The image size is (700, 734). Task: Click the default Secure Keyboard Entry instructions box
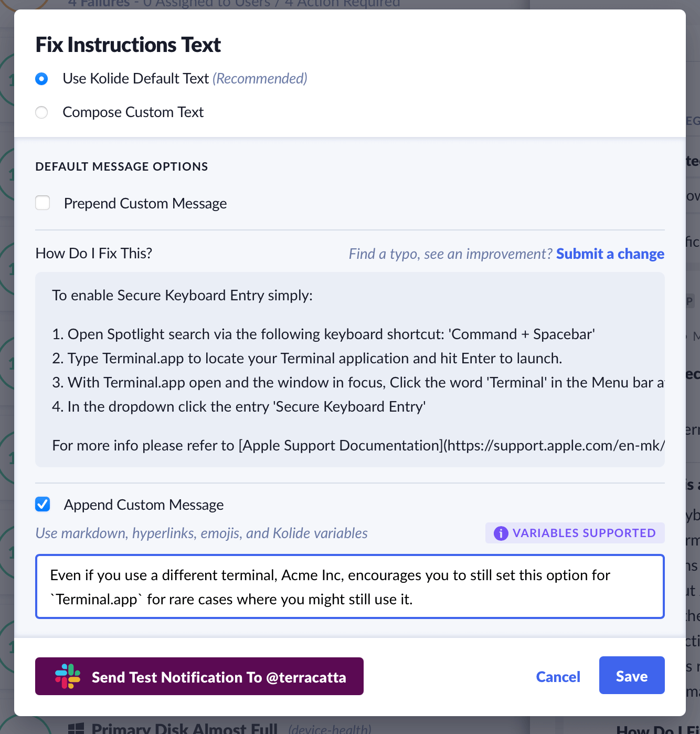click(x=349, y=370)
